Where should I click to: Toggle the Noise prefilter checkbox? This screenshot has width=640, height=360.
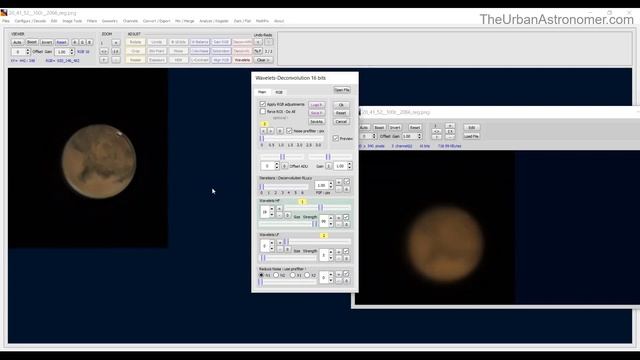(x=289, y=131)
